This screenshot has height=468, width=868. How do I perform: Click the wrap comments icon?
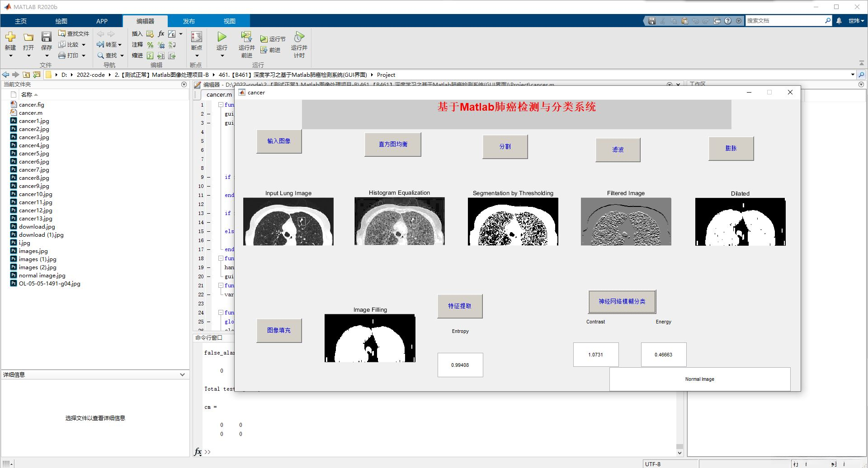[x=172, y=45]
